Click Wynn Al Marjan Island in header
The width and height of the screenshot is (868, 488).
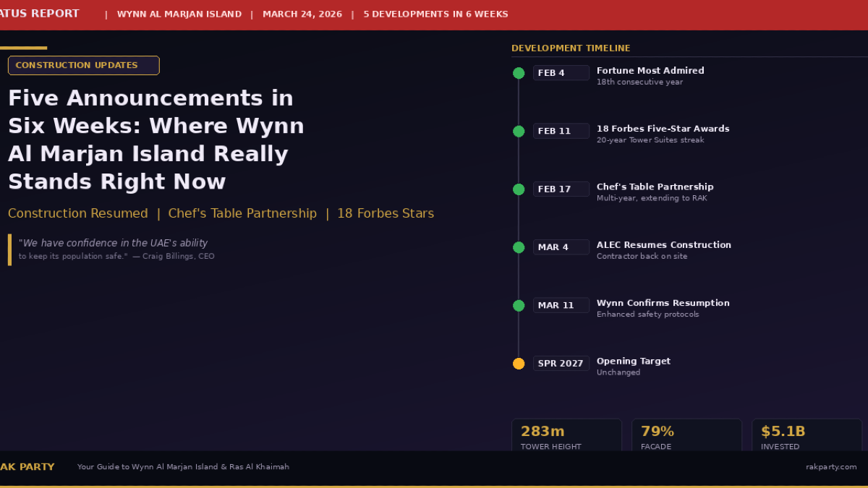179,14
